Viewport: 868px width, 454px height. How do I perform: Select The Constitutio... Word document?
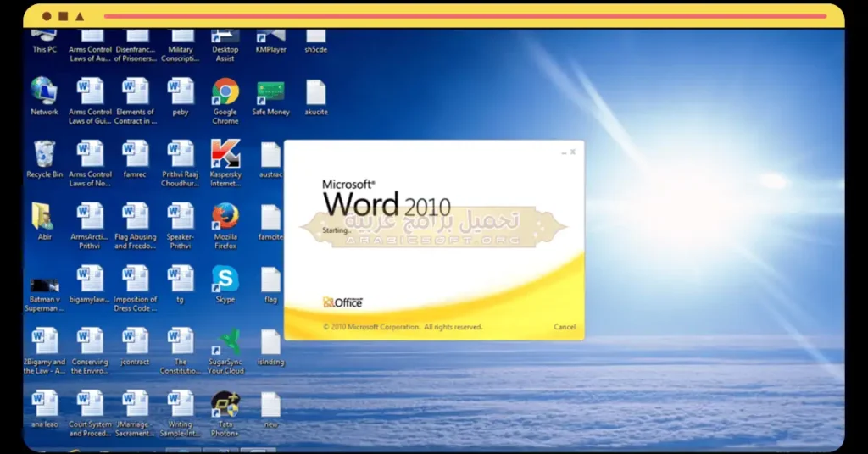point(181,341)
